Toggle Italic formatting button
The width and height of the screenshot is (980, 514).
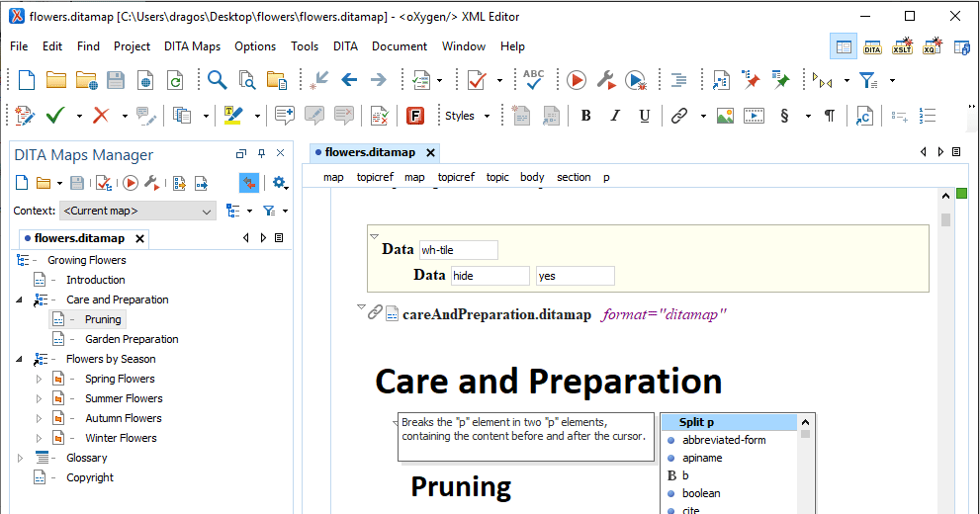(x=615, y=116)
